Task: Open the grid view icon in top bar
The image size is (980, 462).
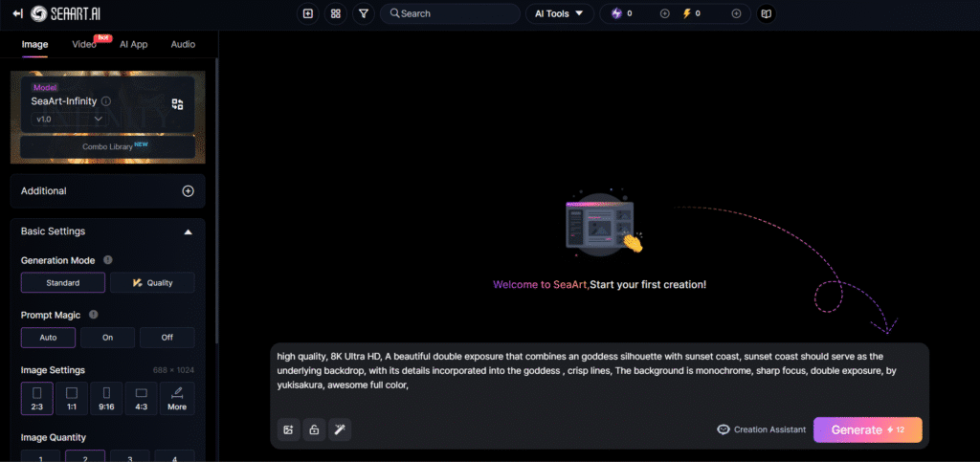Action: point(335,13)
